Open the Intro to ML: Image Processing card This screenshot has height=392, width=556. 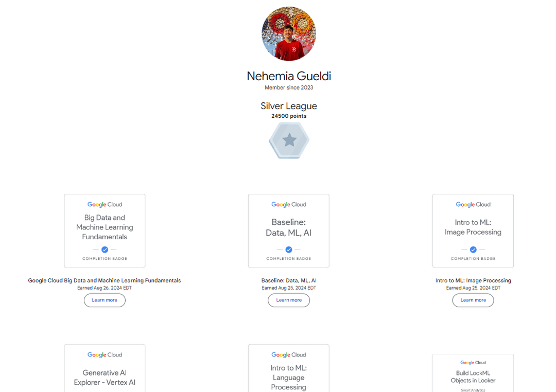[x=473, y=231]
